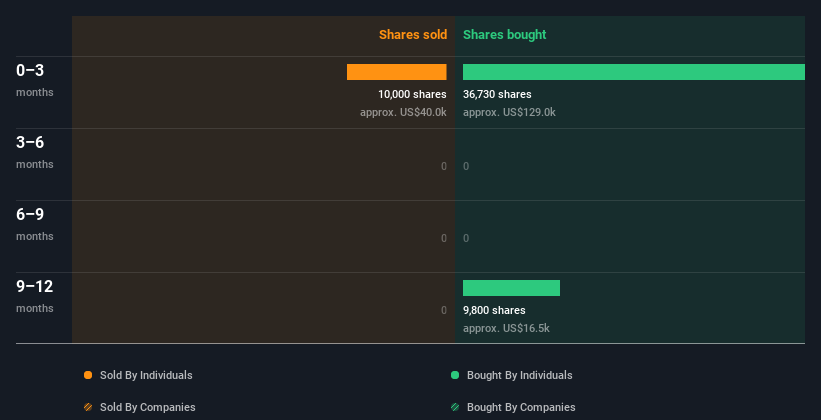Click the 3–6 months row label
Viewport: 821px width, 420px height.
[x=35, y=152]
